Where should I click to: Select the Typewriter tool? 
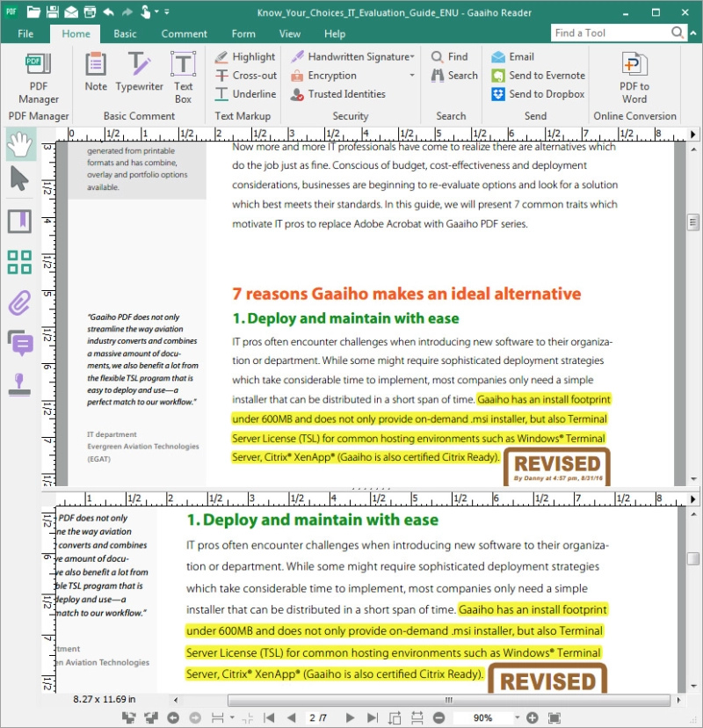tap(139, 72)
